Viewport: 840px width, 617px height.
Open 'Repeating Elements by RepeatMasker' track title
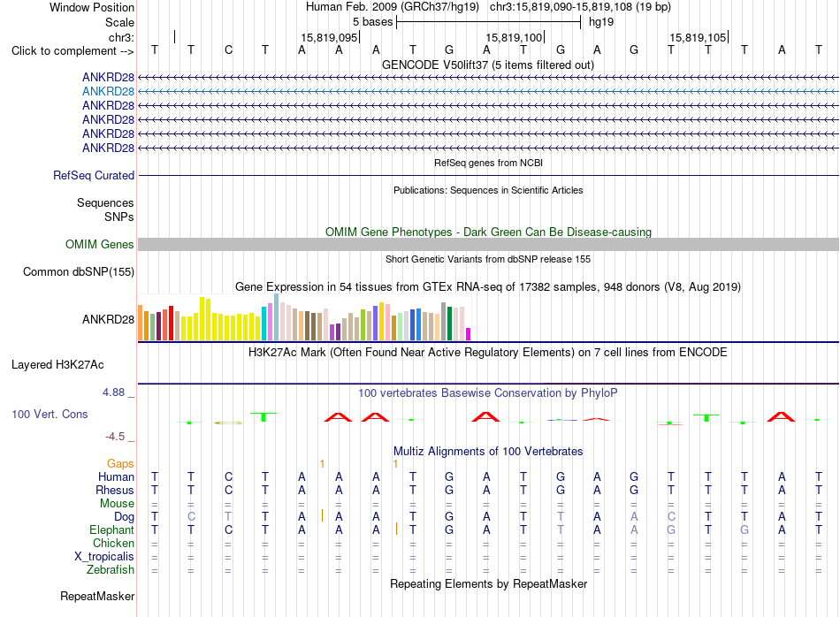(488, 583)
